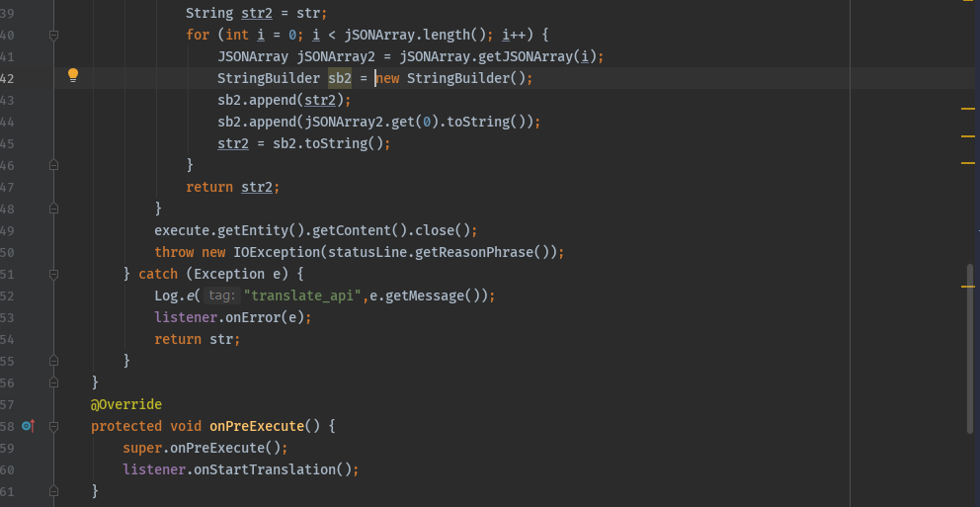Click the 'super' keyword on line 59
Viewport: 980px width, 507px height.
[x=142, y=449]
